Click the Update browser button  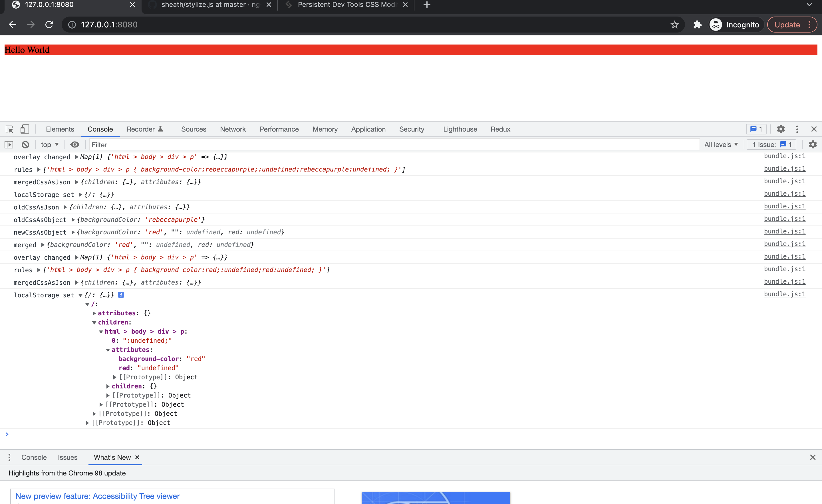pos(787,25)
